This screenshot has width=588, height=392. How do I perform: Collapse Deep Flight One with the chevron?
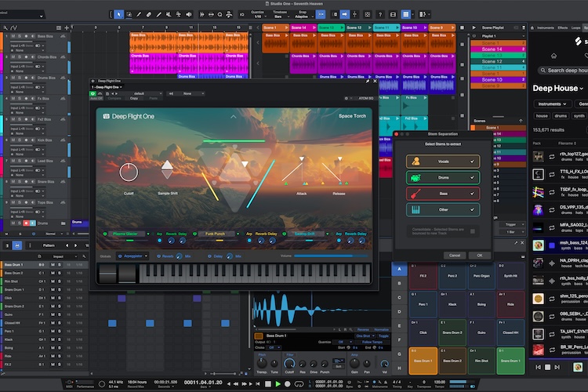tap(234, 117)
